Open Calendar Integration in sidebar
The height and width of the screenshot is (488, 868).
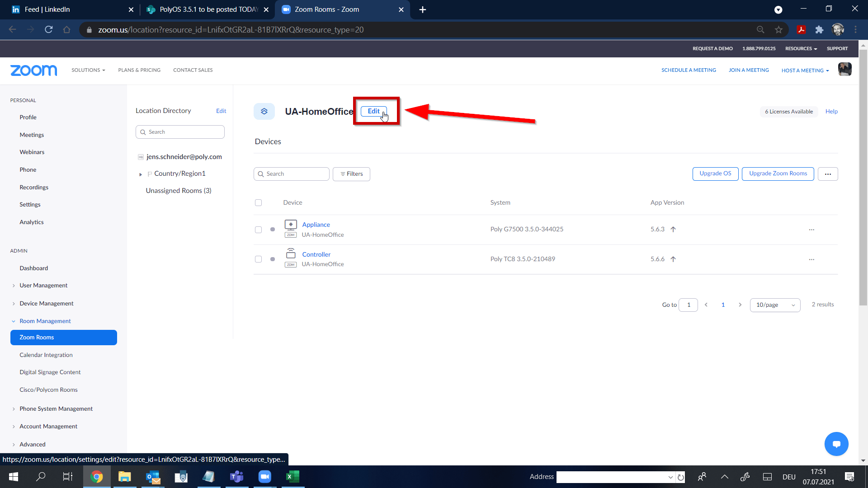[x=46, y=355]
